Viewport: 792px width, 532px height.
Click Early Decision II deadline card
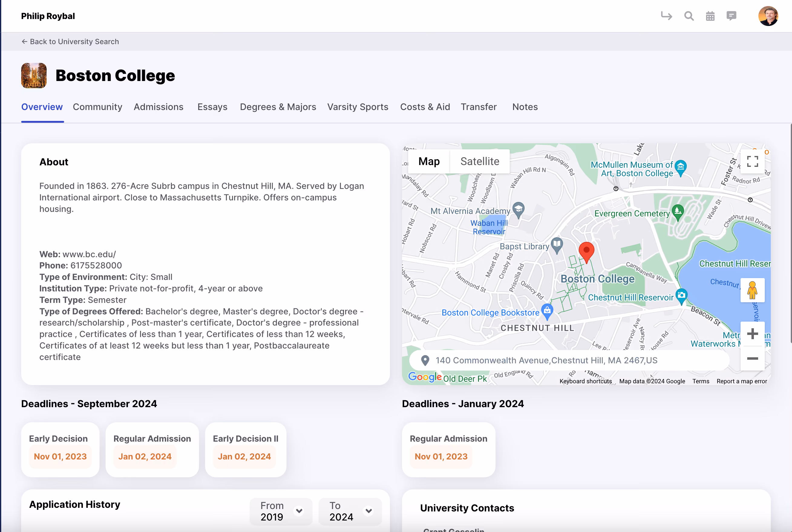[x=246, y=449]
